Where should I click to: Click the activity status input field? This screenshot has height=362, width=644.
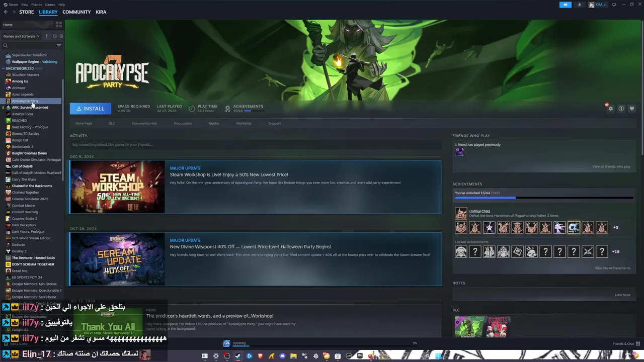(256, 145)
